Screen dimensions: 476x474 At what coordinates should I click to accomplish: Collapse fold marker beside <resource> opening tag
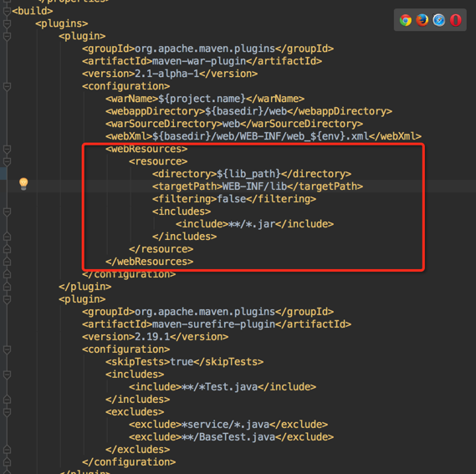[7, 161]
